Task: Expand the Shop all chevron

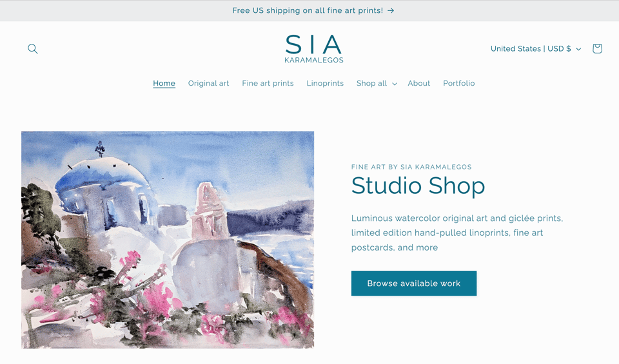Action: tap(395, 84)
